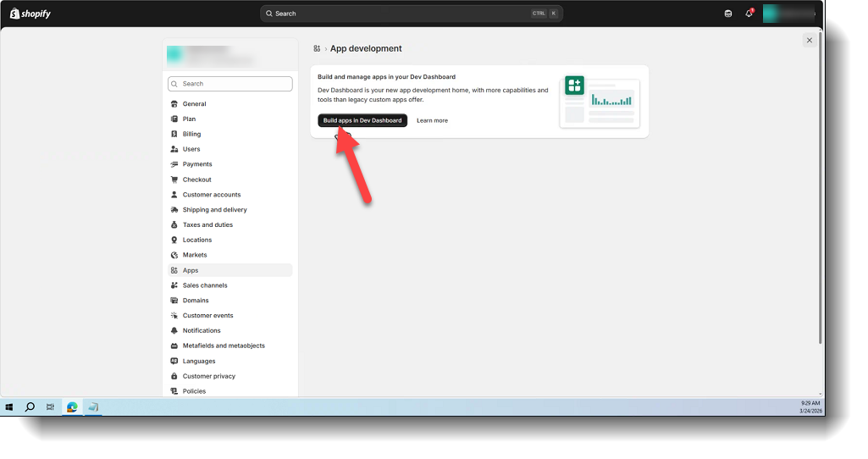Open the notifications bell
Image resolution: width=868 pixels, height=459 pixels.
pyautogui.click(x=749, y=14)
